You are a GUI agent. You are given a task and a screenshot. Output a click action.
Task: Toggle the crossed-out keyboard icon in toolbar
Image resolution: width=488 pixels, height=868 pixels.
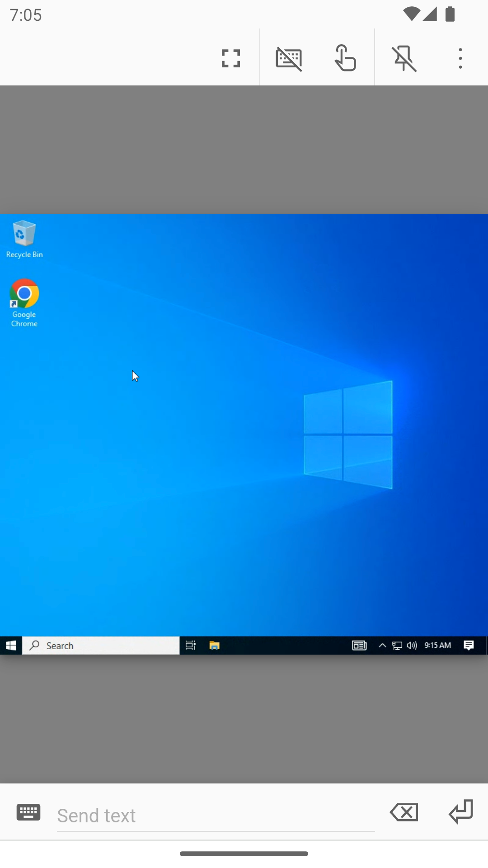click(x=289, y=58)
